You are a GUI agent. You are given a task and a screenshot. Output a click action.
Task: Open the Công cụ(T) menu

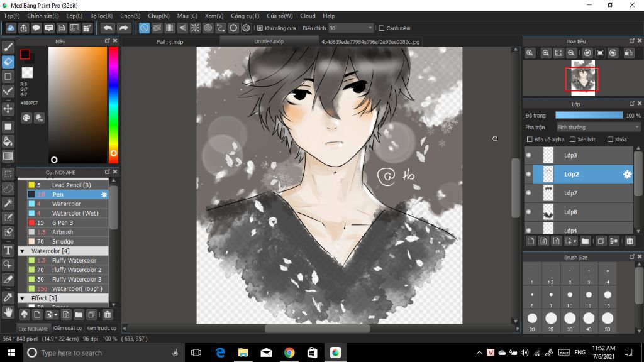(x=245, y=16)
